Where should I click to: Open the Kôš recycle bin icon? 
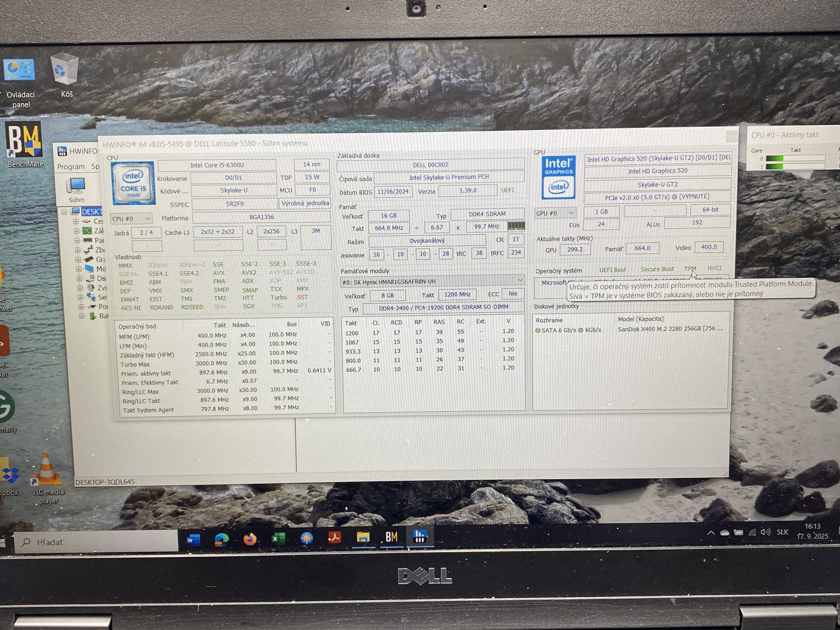(65, 75)
